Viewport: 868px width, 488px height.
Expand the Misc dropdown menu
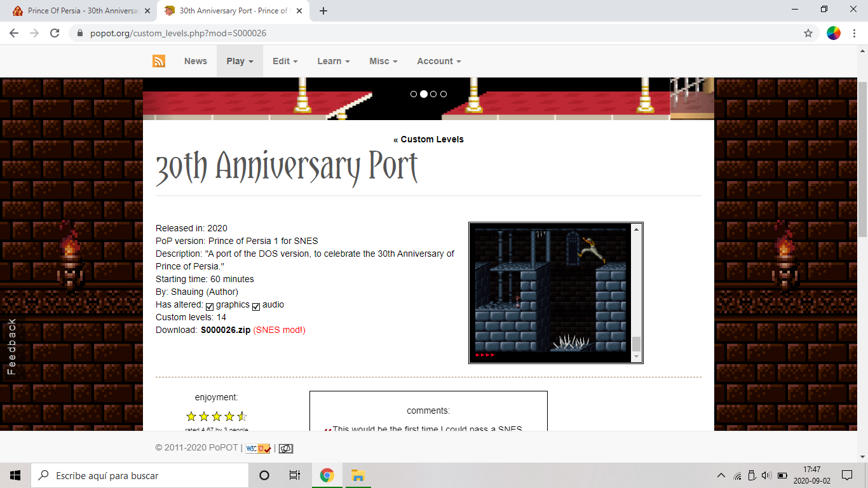tap(383, 61)
